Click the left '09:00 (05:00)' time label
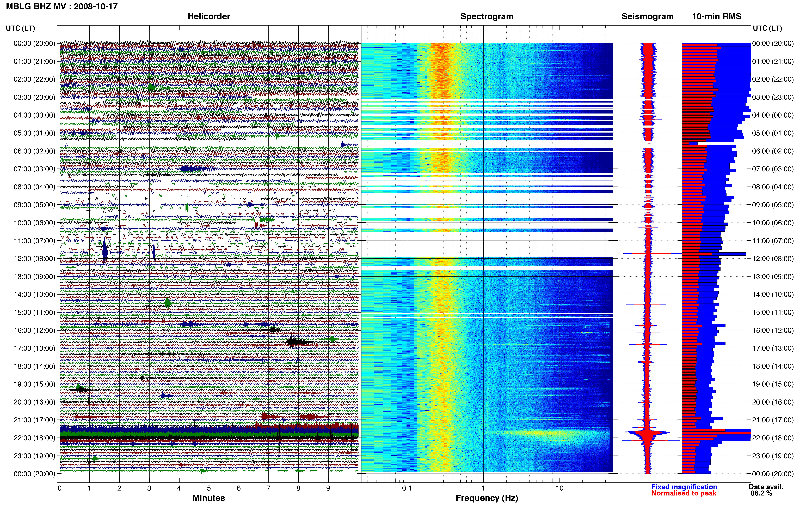This screenshot has width=812, height=508. pyautogui.click(x=34, y=205)
